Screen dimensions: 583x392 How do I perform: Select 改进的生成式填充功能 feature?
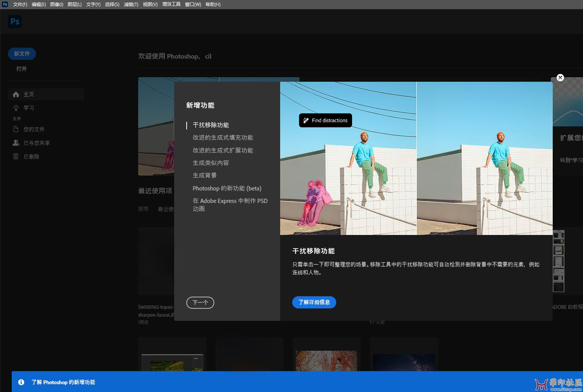[x=223, y=138]
